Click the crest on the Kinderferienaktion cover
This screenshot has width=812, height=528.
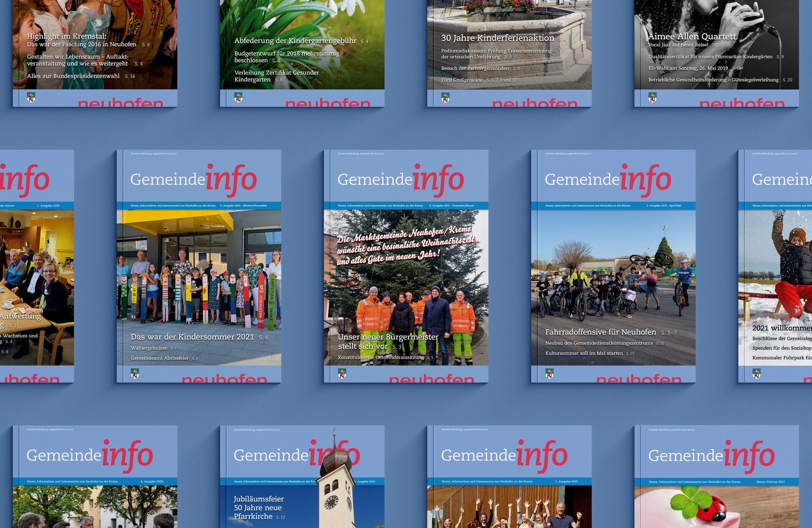pos(445,97)
